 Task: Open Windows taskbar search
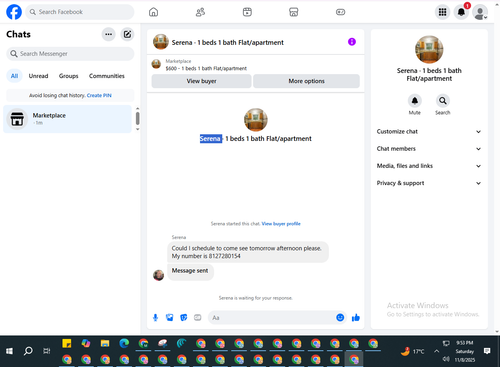pyautogui.click(x=28, y=351)
